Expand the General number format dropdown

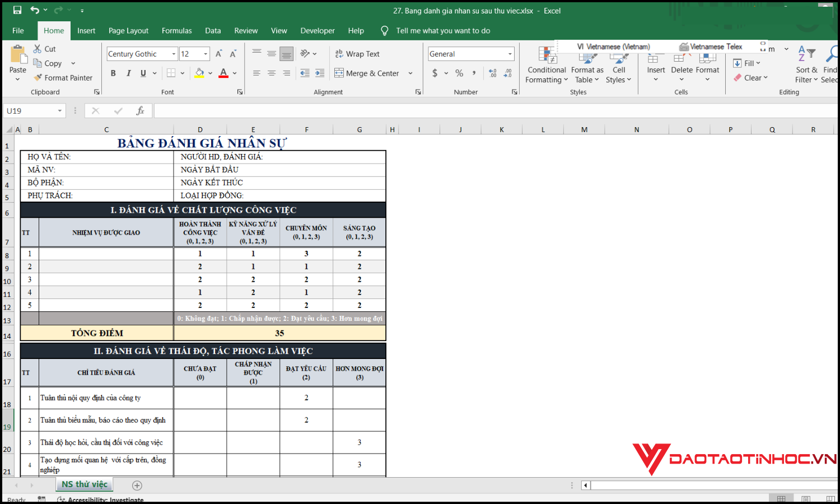(510, 54)
